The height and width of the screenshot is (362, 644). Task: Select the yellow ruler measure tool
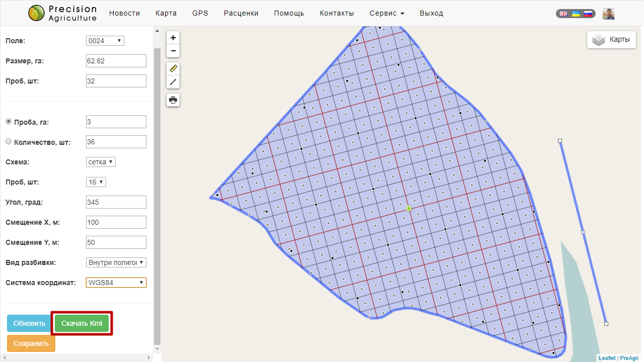pos(173,69)
